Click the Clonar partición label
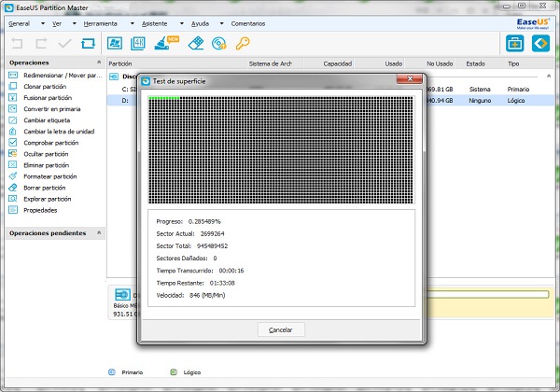This screenshot has width=560, height=392. pyautogui.click(x=45, y=87)
